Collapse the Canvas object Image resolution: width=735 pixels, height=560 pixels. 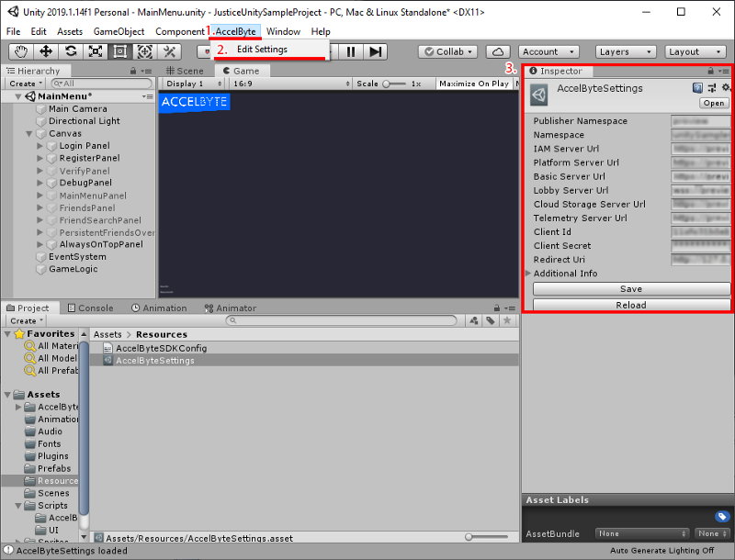[x=29, y=134]
